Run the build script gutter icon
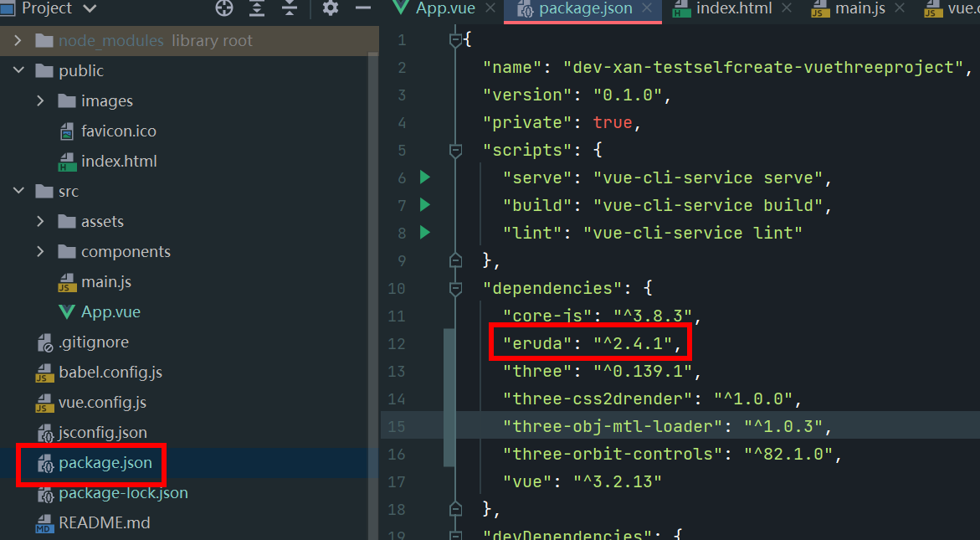Image resolution: width=980 pixels, height=540 pixels. [x=425, y=205]
